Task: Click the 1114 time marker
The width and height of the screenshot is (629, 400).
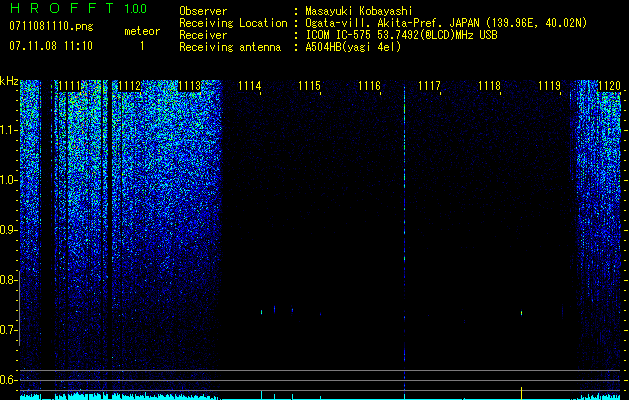Action: [250, 86]
